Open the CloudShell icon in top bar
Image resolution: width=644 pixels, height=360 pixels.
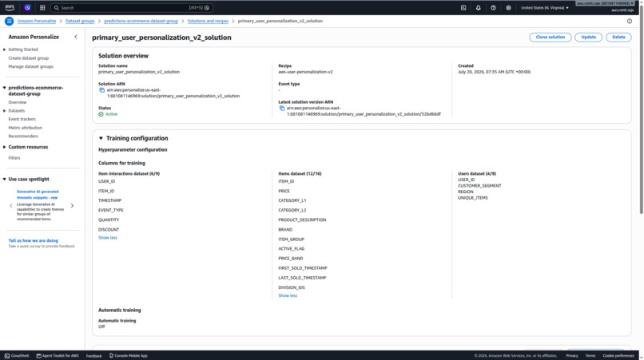pyautogui.click(x=463, y=7)
